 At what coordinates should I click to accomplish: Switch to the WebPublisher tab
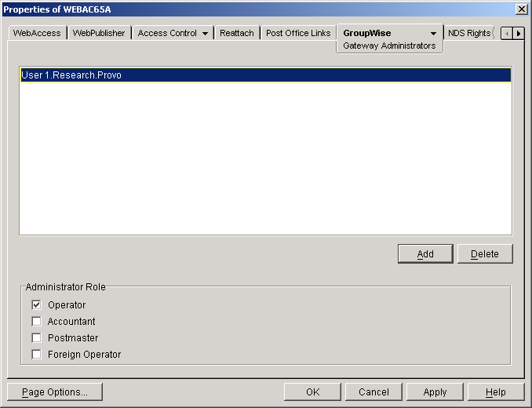pyautogui.click(x=99, y=33)
